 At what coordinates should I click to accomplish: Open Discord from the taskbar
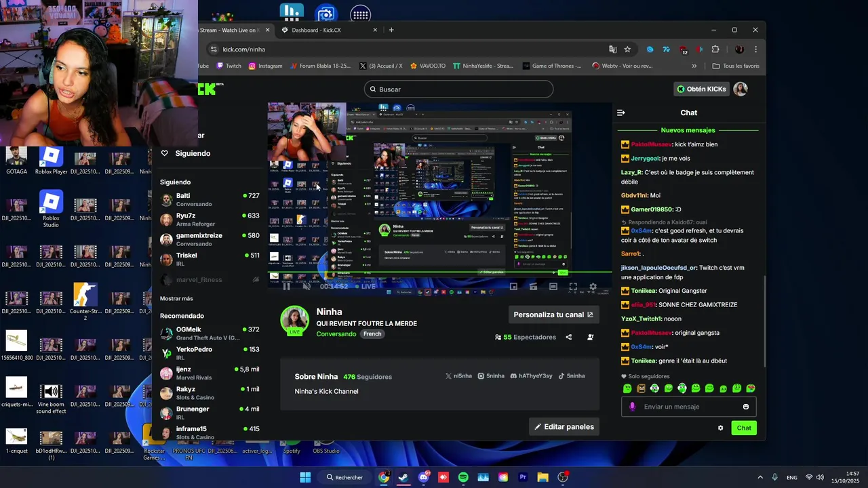424,477
